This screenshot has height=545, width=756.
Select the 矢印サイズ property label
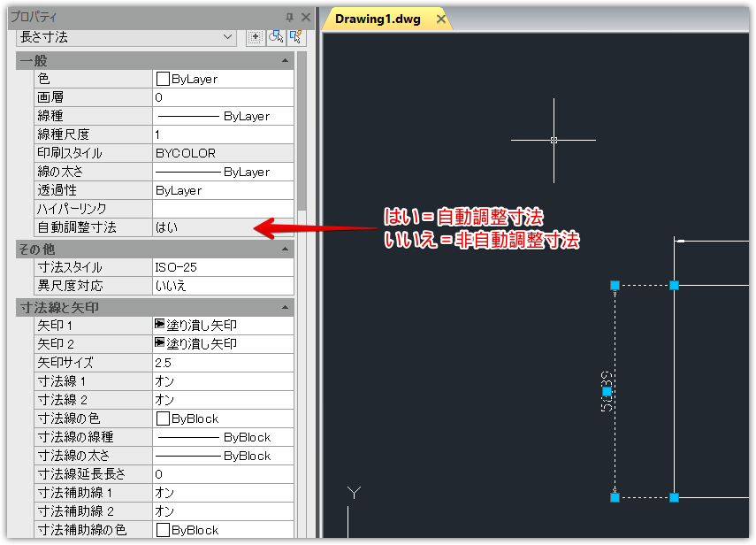click(x=94, y=363)
